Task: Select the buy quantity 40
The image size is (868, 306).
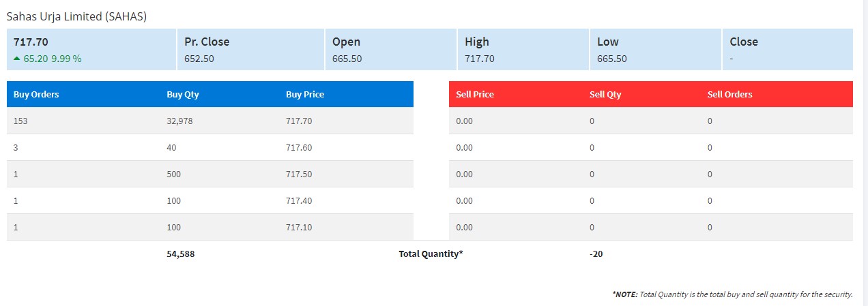Action: (172, 147)
